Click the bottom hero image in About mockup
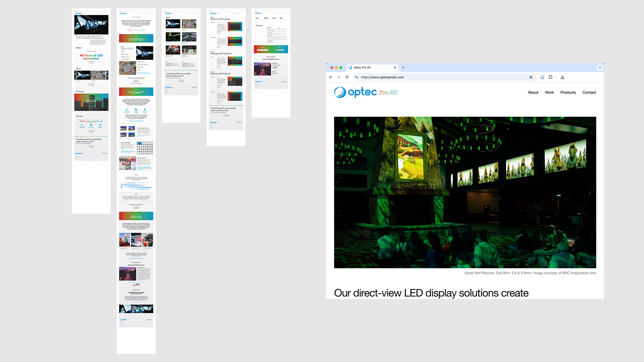 tap(136, 309)
